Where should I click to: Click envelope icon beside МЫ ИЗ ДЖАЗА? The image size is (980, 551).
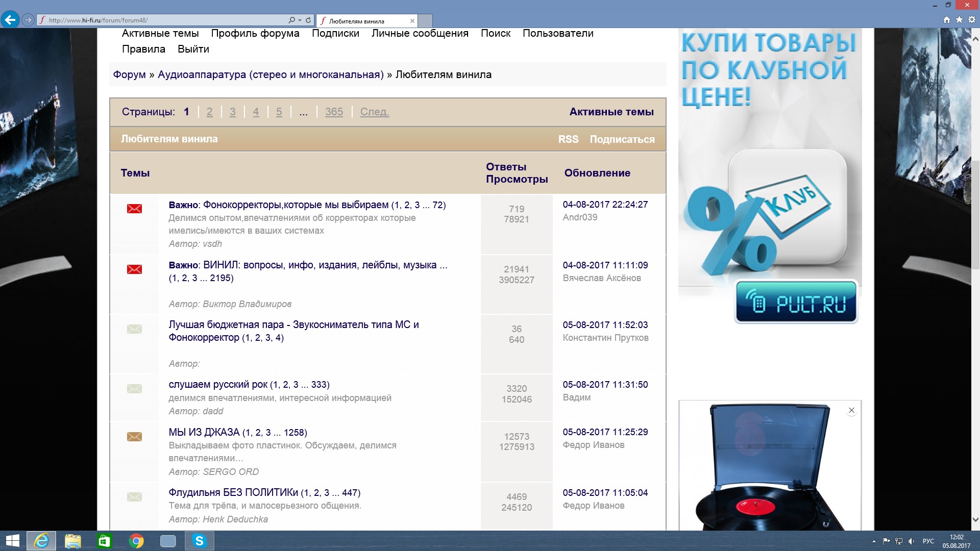click(134, 437)
